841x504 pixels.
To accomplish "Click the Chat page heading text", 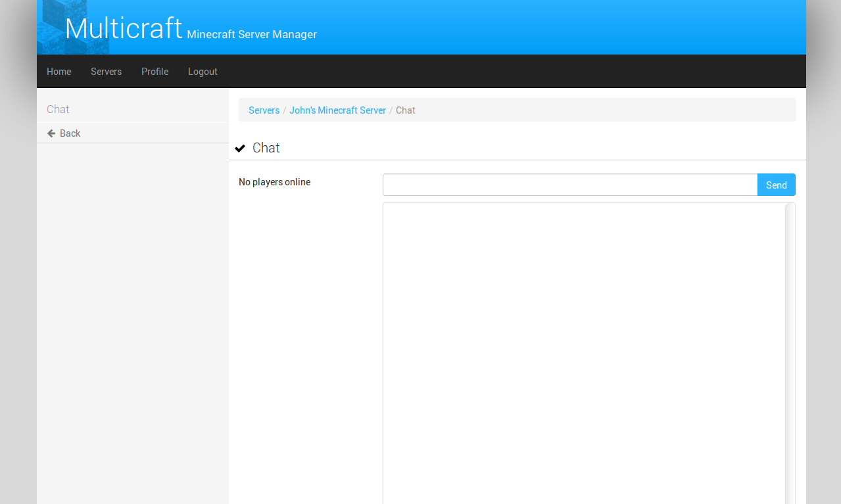I will [266, 148].
